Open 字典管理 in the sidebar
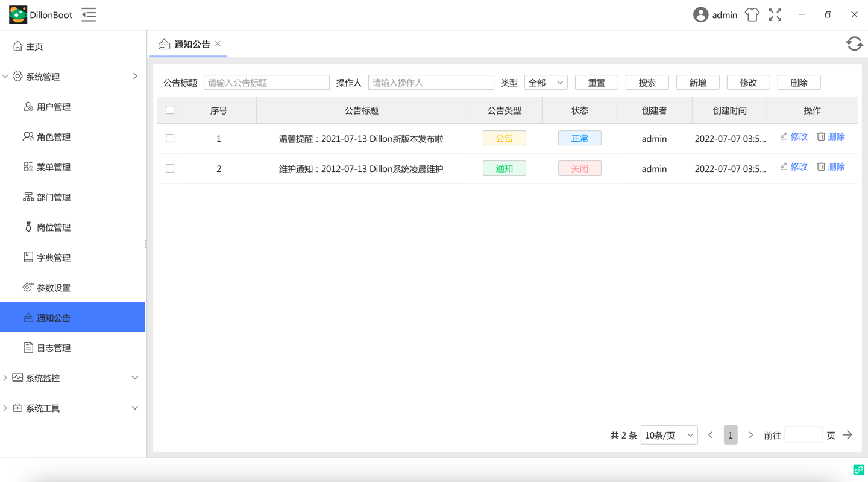868x482 pixels. [x=72, y=258]
